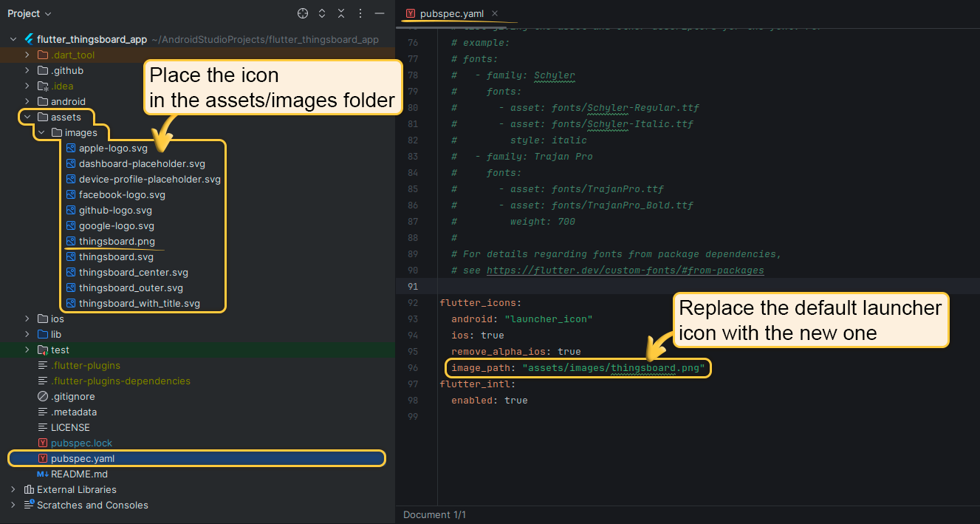Expand the lib folder
The image size is (980, 524).
tap(27, 334)
